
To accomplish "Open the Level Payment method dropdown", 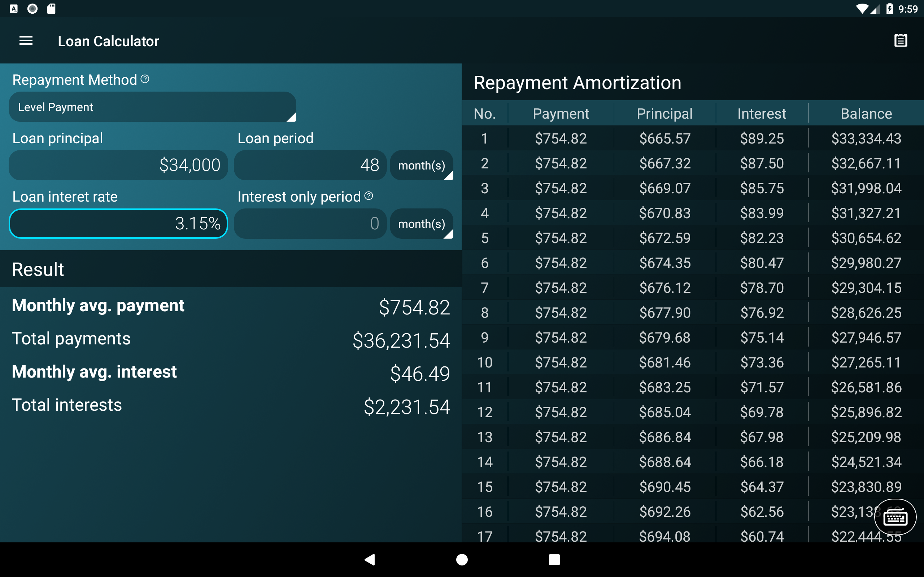I will click(152, 107).
